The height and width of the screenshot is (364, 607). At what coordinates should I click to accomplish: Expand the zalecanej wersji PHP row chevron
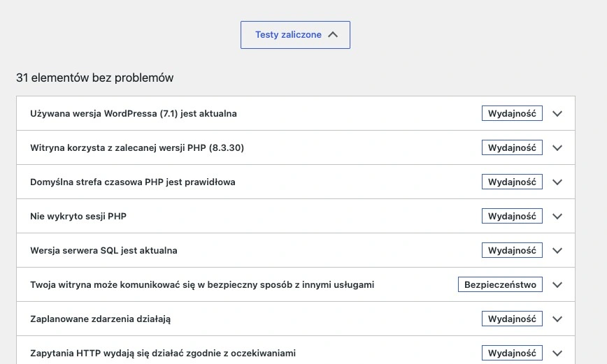(x=557, y=148)
